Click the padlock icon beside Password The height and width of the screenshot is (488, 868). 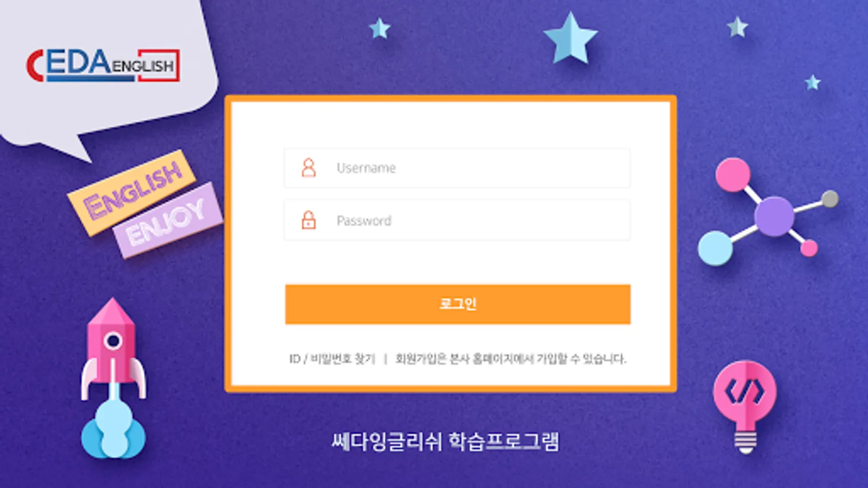309,220
